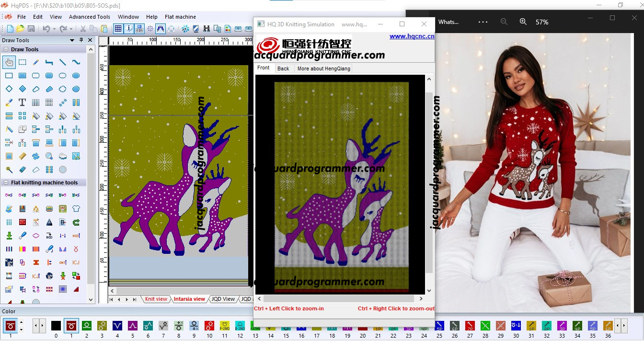Select black color swatch 0
The height and width of the screenshot is (341, 644).
pos(56,326)
